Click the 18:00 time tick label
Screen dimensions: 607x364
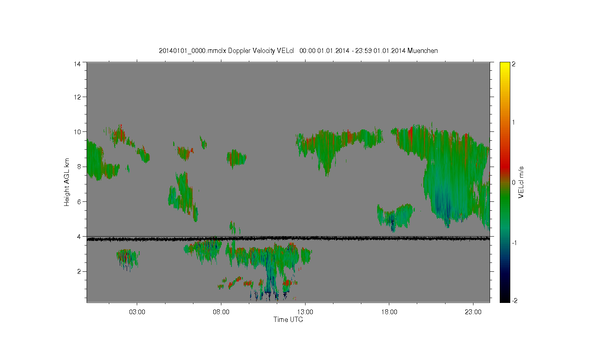click(389, 312)
